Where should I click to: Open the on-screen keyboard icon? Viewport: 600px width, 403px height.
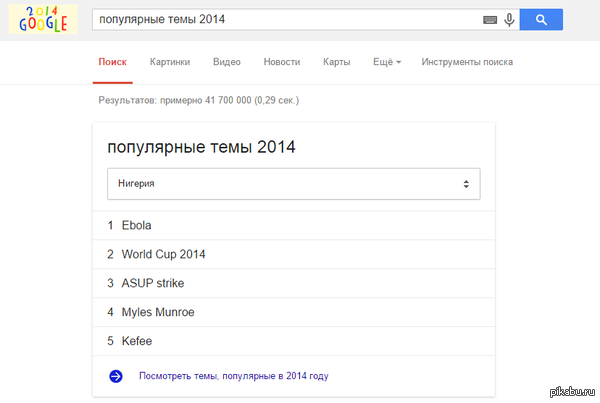coord(490,20)
